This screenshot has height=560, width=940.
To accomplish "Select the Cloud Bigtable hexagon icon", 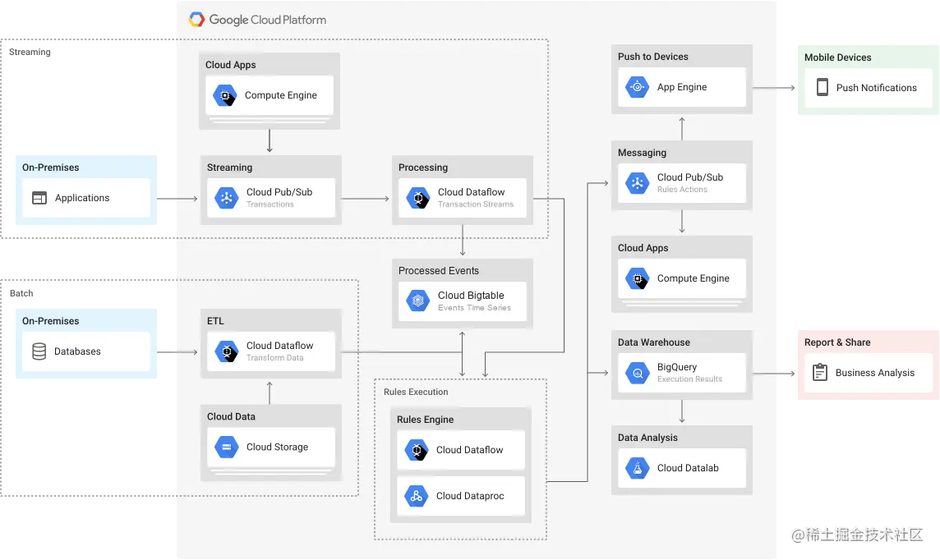I will [418, 301].
